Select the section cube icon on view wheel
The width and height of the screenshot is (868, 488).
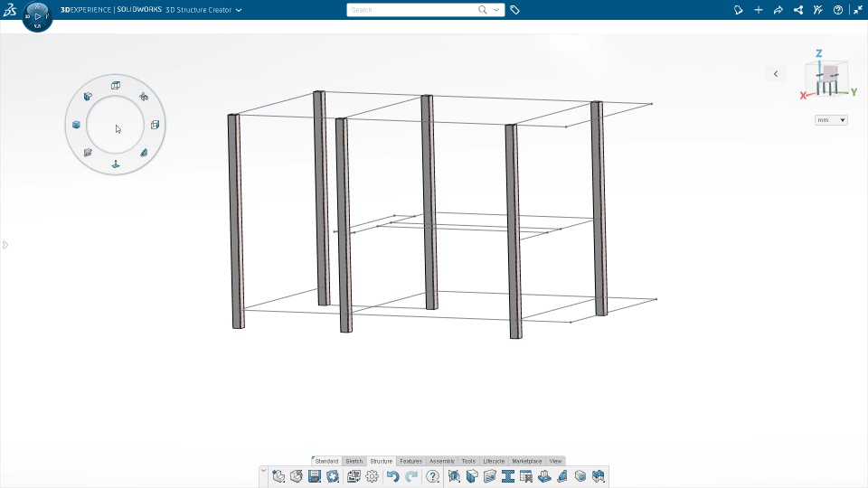88,97
